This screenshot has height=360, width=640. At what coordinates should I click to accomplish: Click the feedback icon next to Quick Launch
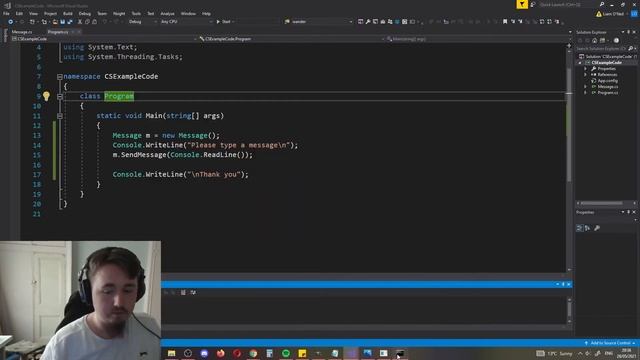(533, 4)
